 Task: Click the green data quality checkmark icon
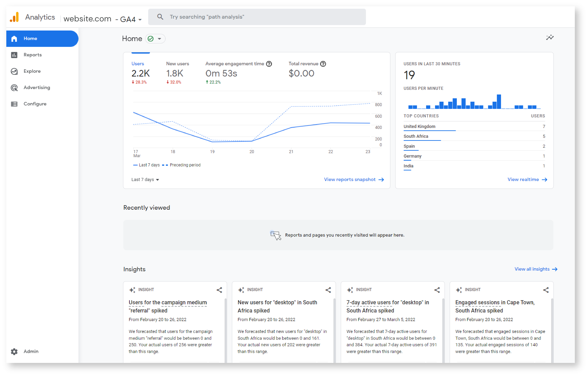(151, 39)
